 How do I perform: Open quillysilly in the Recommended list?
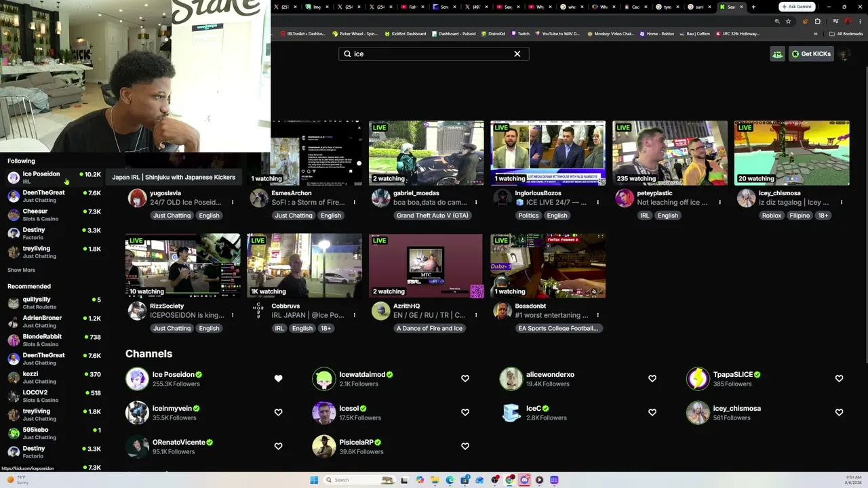coord(54,303)
